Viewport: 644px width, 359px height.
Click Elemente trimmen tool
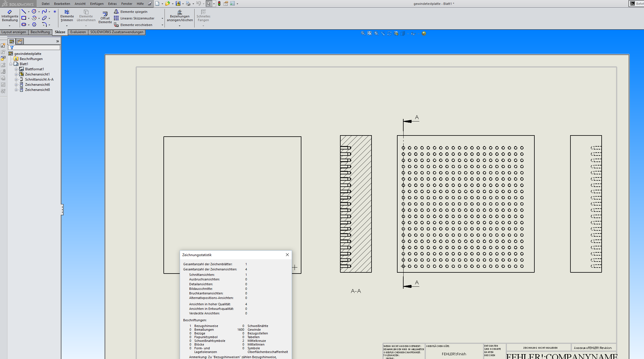coord(67,16)
